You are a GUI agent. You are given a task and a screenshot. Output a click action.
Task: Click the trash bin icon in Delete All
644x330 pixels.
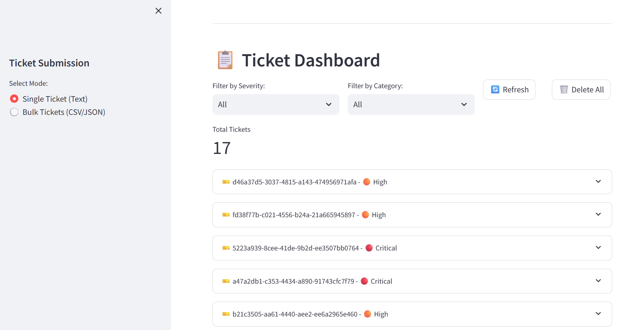pos(564,90)
